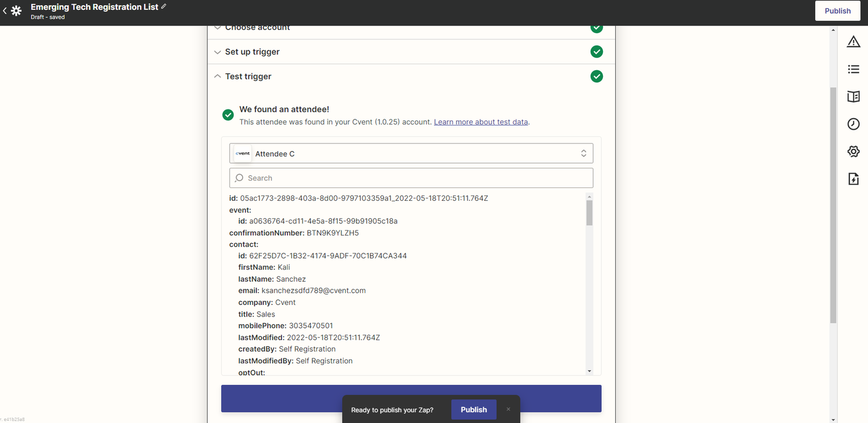This screenshot has height=423, width=868.
Task: Go back using the left chevron arrow
Action: coord(5,10)
